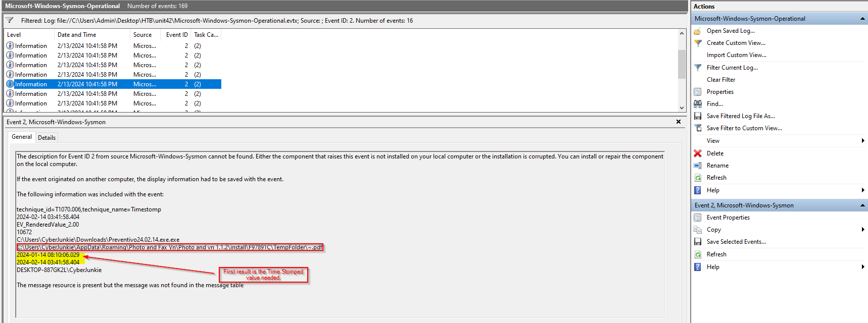The width and height of the screenshot is (868, 323).
Task: Click the Rename icon in Actions
Action: (698, 166)
